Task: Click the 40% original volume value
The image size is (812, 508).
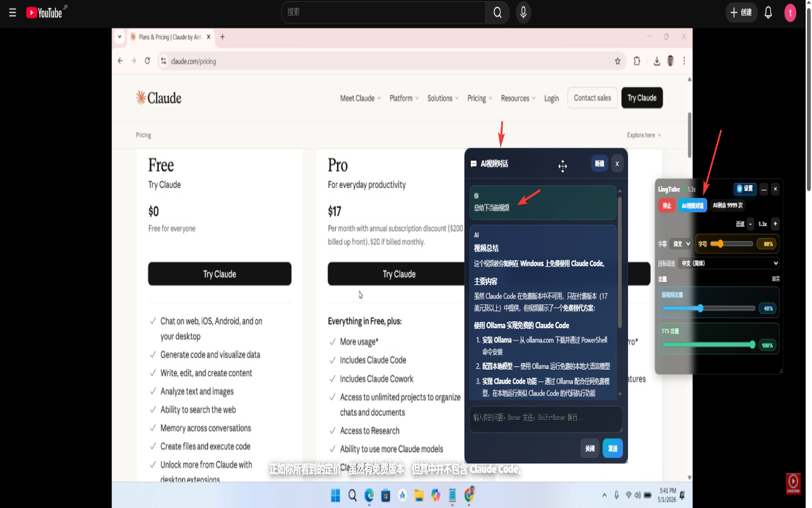Action: tap(768, 309)
